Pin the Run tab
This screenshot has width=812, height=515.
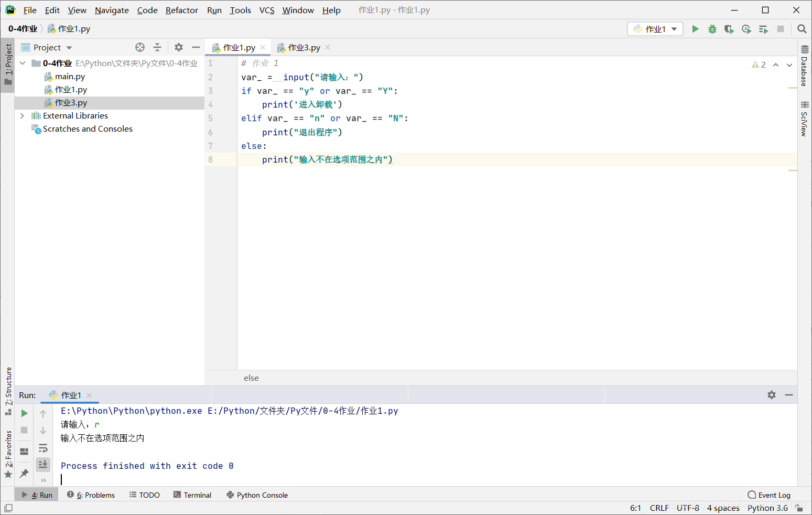click(24, 473)
